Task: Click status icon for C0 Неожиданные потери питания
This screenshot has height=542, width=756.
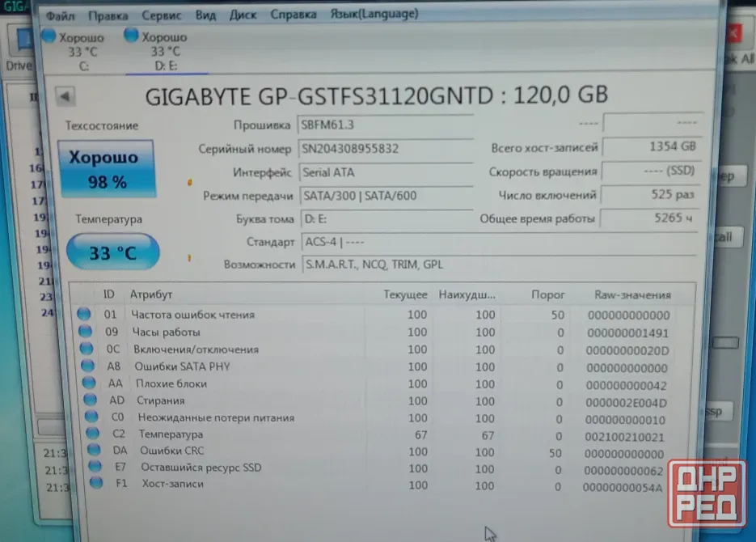Action: 91,416
